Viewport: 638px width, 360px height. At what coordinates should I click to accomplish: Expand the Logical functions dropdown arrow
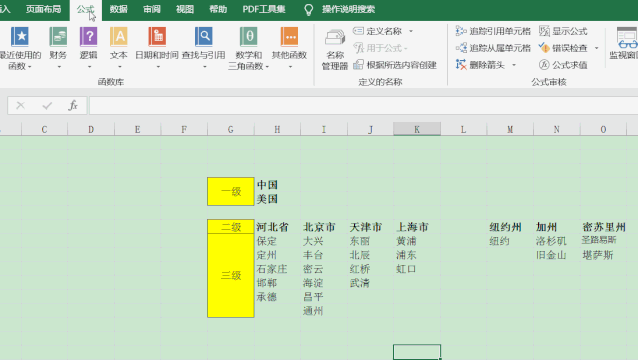tap(89, 67)
